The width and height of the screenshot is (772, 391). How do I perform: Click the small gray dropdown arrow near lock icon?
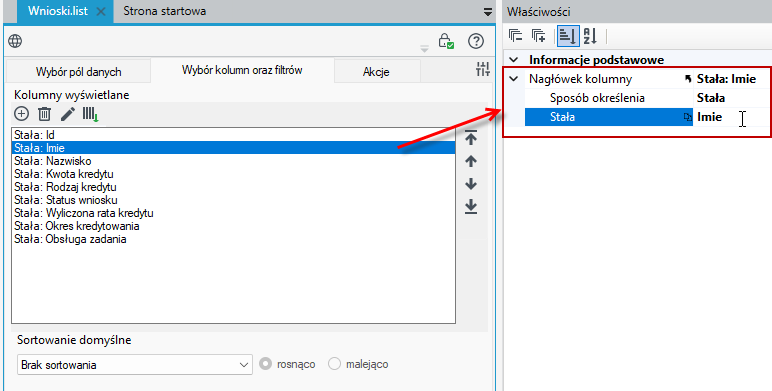[x=424, y=49]
